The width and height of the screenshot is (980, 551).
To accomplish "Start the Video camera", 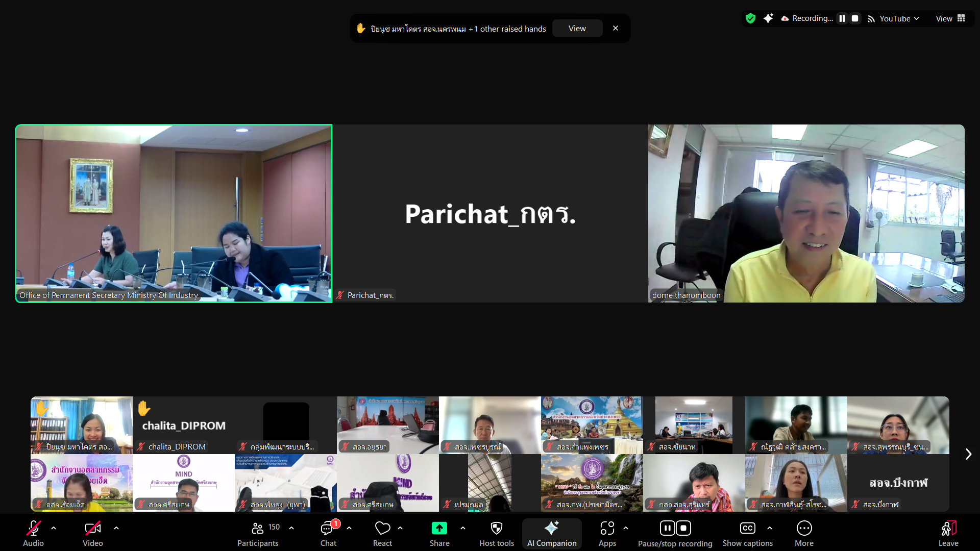I will [x=93, y=533].
